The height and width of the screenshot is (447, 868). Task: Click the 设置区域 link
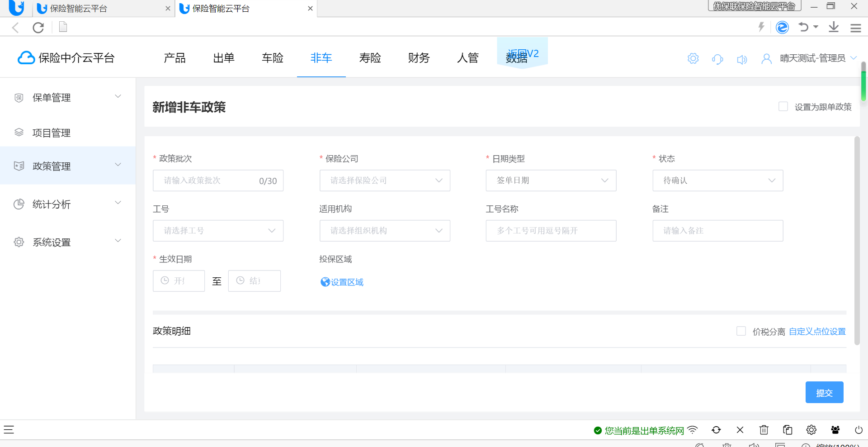click(347, 282)
